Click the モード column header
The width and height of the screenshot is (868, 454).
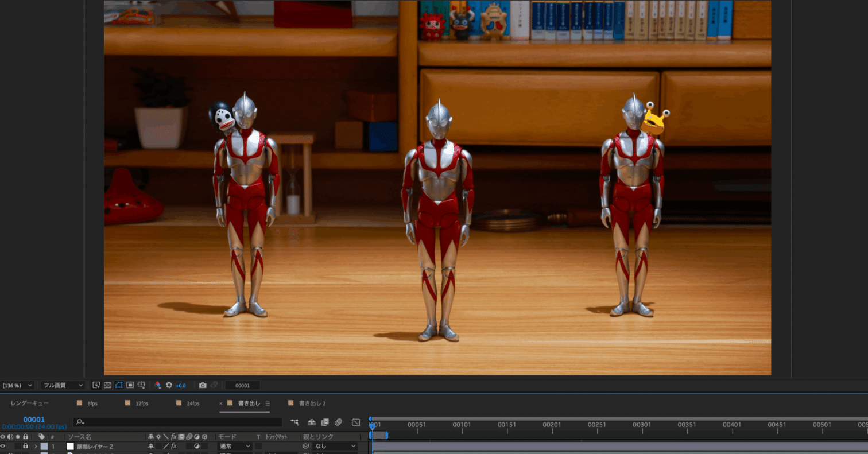[x=227, y=437]
